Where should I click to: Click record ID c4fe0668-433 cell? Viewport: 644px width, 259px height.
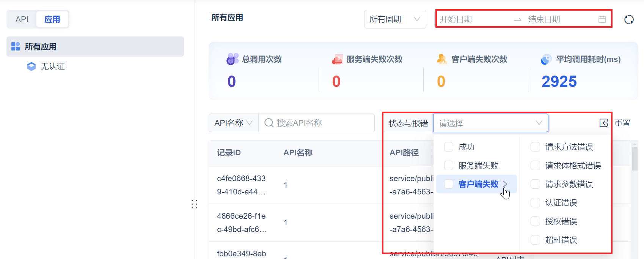click(242, 185)
